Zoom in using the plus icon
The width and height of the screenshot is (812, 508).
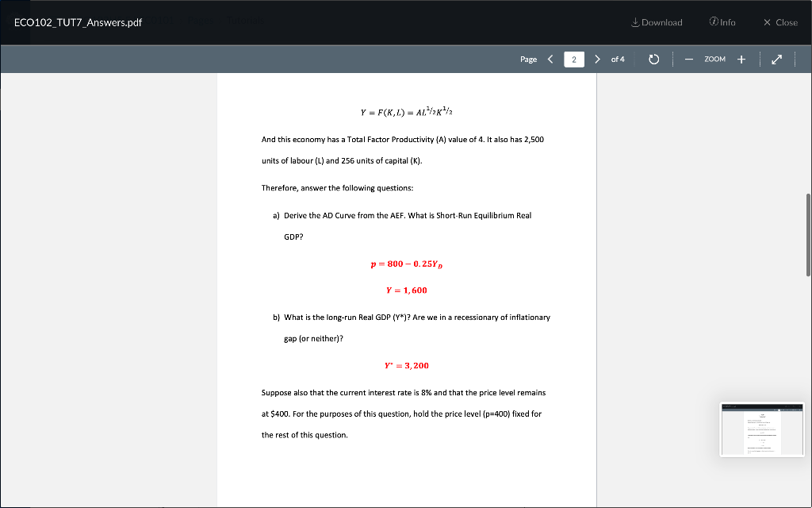tap(741, 59)
